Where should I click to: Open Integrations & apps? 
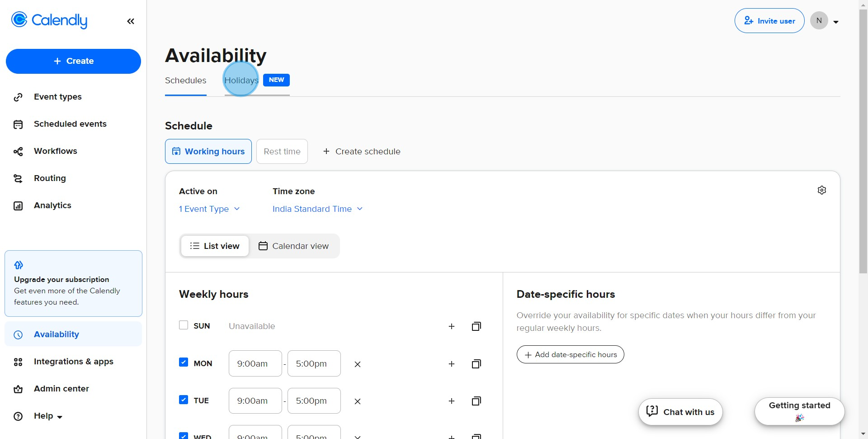click(73, 362)
